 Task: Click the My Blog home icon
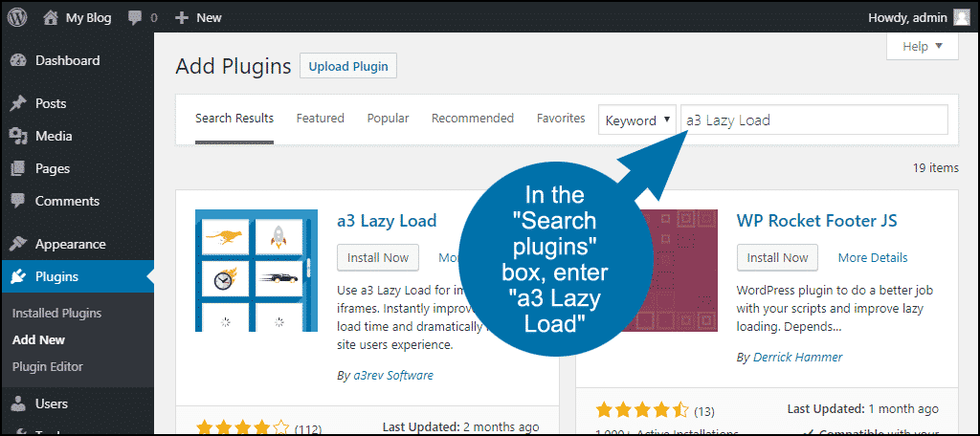52,17
